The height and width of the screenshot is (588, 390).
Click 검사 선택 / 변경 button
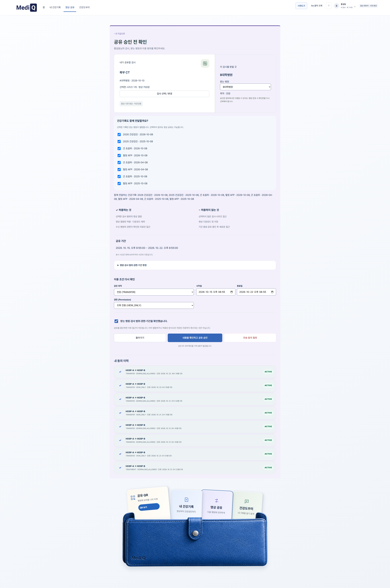tap(164, 94)
